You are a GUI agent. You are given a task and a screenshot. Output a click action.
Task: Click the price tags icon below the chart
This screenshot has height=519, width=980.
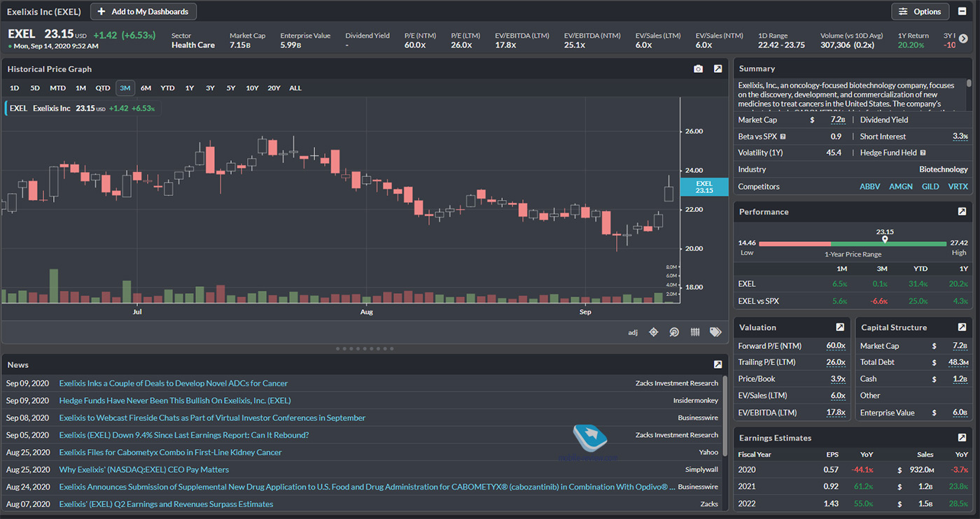[715, 332]
